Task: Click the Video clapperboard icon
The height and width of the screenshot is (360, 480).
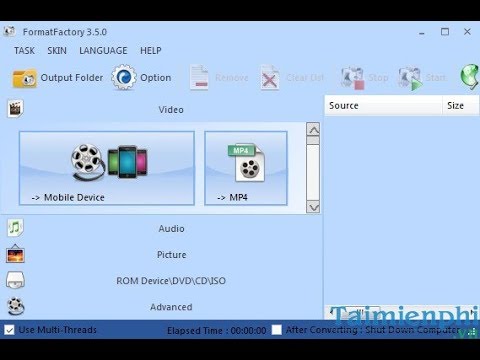Action: point(15,108)
